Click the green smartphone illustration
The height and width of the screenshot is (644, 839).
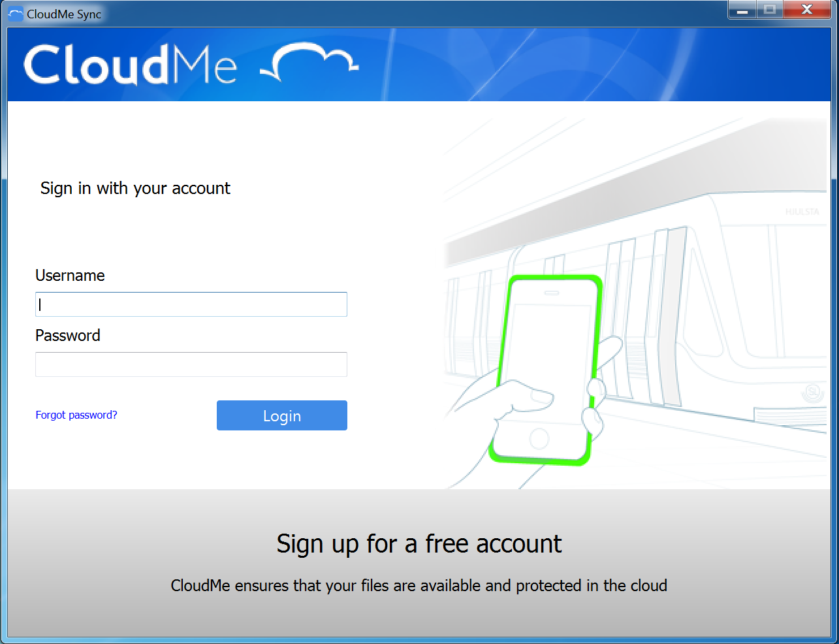click(x=546, y=369)
